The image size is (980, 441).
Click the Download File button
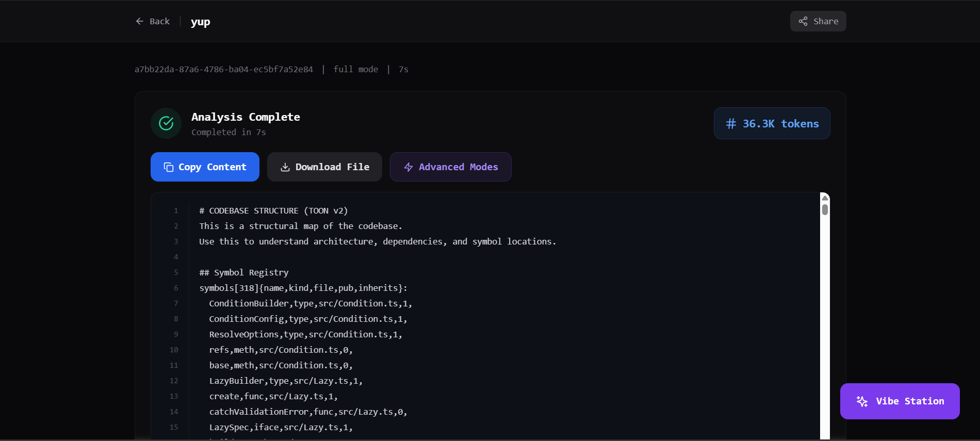(324, 167)
